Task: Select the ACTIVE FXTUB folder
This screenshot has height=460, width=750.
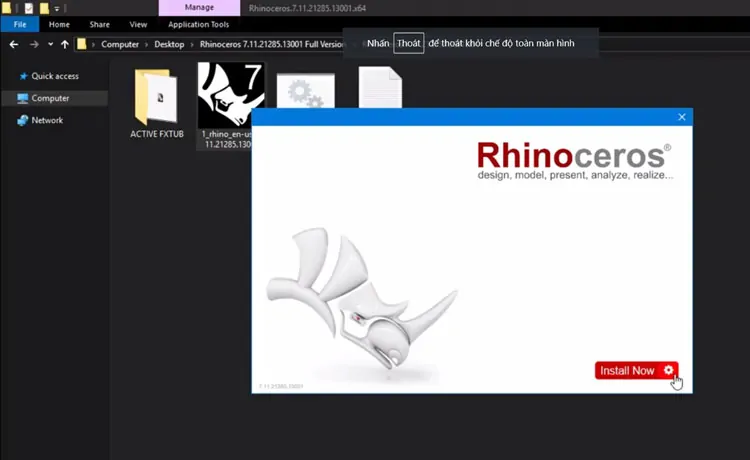Action: [157, 104]
